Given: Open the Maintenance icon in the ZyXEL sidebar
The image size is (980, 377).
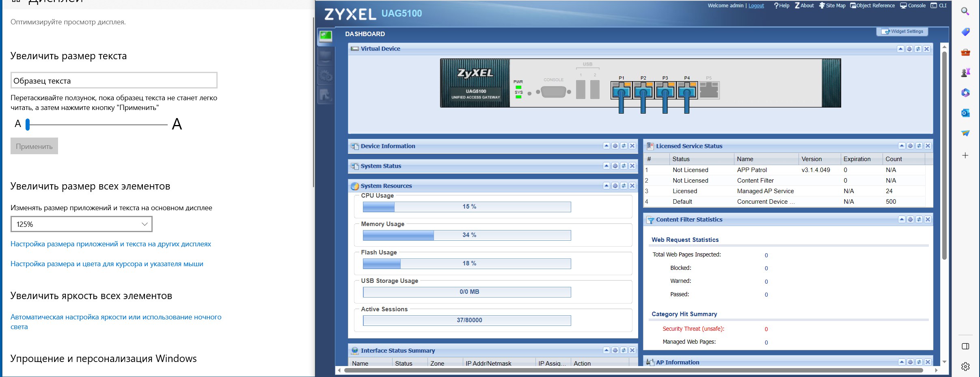Looking at the screenshot, I should coord(326,95).
